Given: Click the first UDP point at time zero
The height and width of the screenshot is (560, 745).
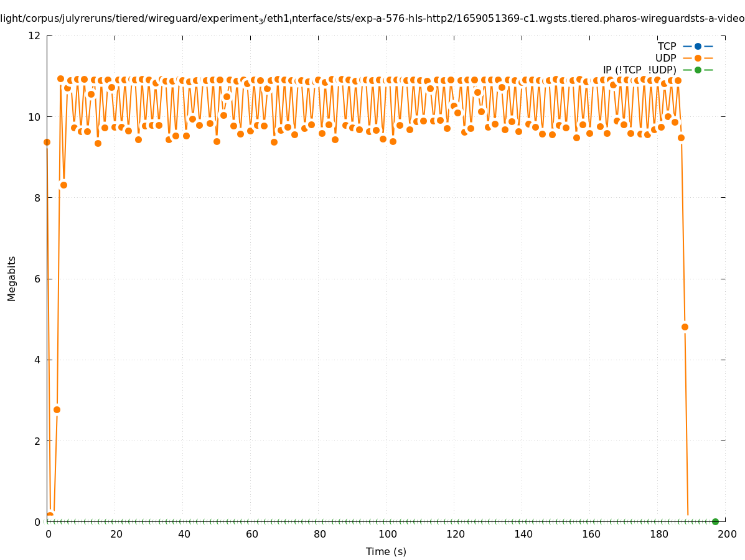Looking at the screenshot, I should pos(47,142).
